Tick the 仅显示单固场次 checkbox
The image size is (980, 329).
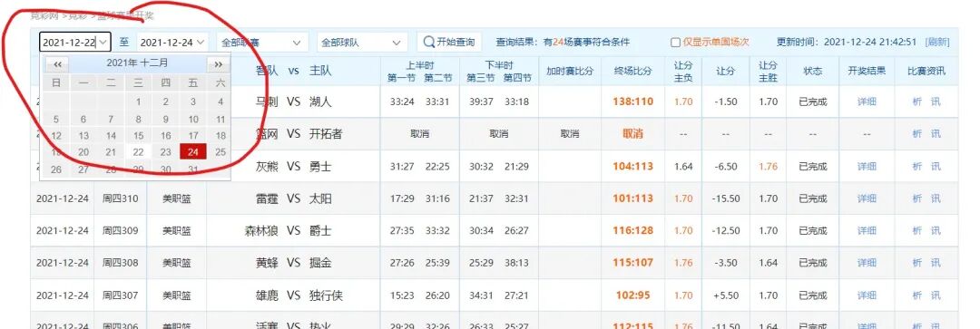(x=675, y=43)
